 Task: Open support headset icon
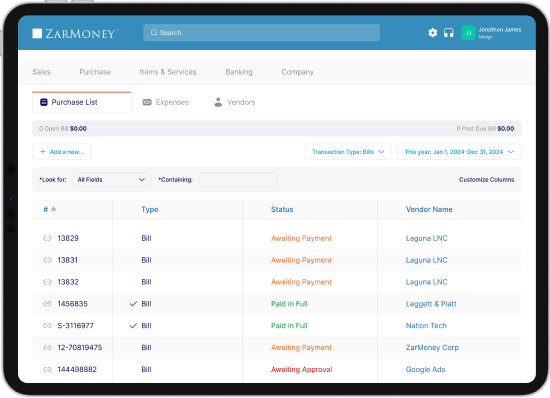pos(449,33)
